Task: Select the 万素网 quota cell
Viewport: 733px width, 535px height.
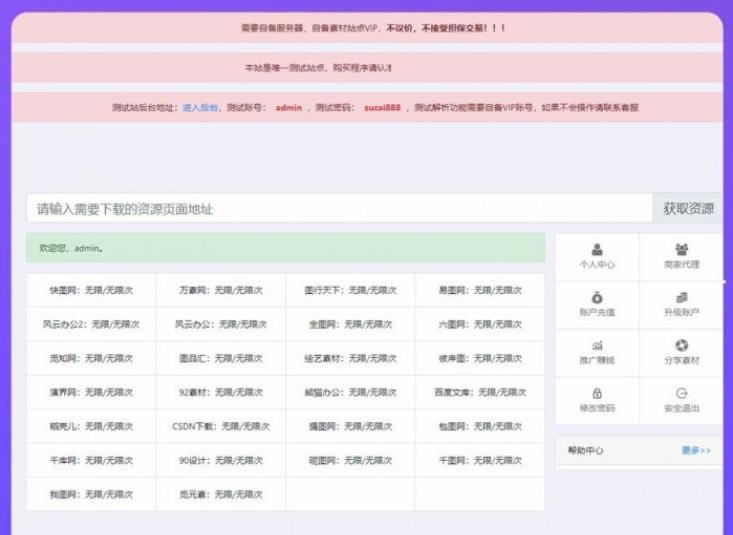Action: click(221, 290)
